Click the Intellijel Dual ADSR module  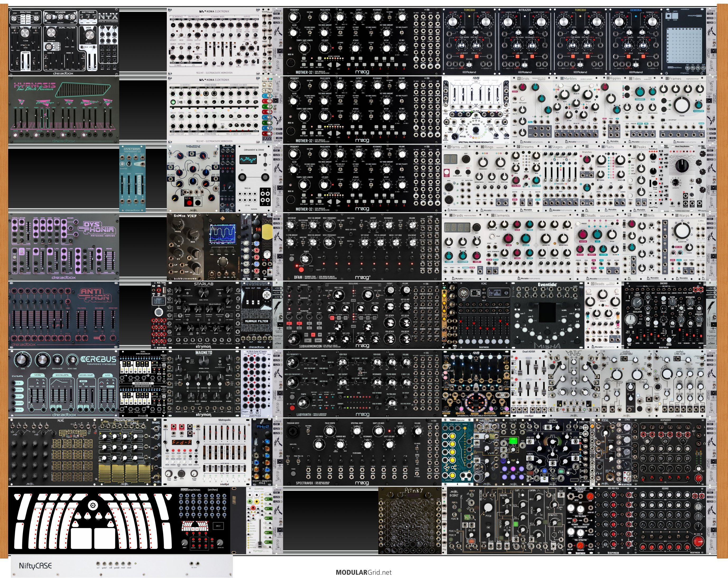coord(529,384)
